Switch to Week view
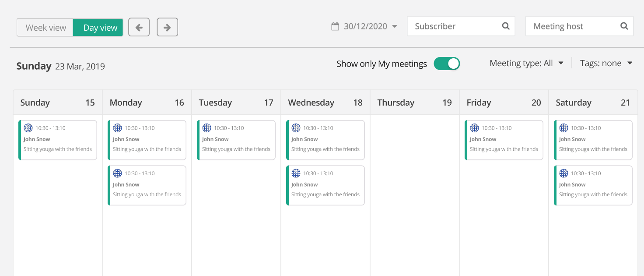The image size is (644, 276). point(45,28)
